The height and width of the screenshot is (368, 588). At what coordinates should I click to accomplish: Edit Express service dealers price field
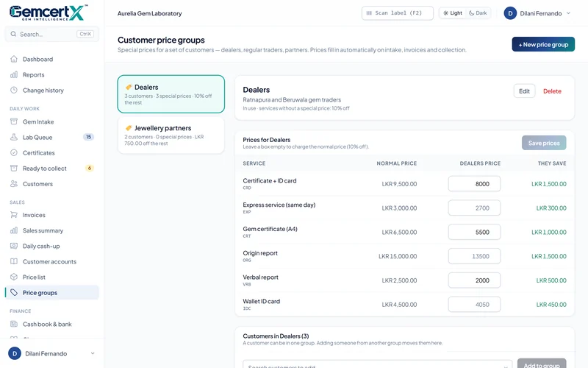[x=474, y=208]
